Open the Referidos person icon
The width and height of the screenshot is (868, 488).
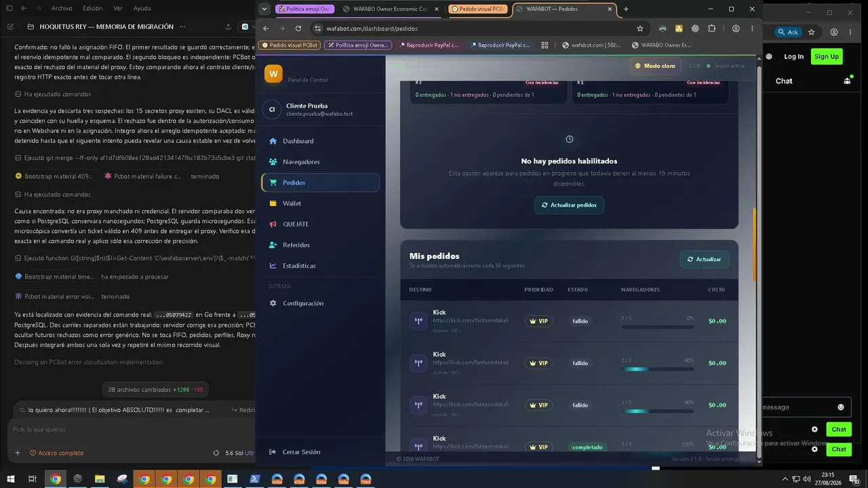(273, 245)
